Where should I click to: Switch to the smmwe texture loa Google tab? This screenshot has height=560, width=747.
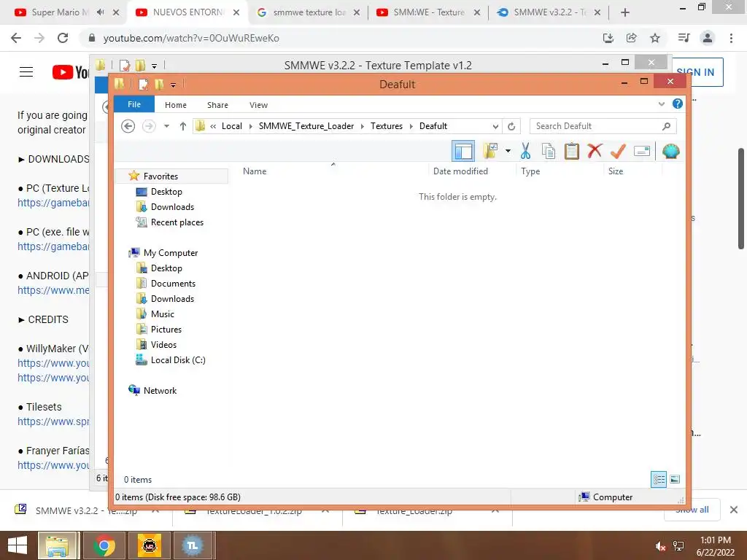309,12
